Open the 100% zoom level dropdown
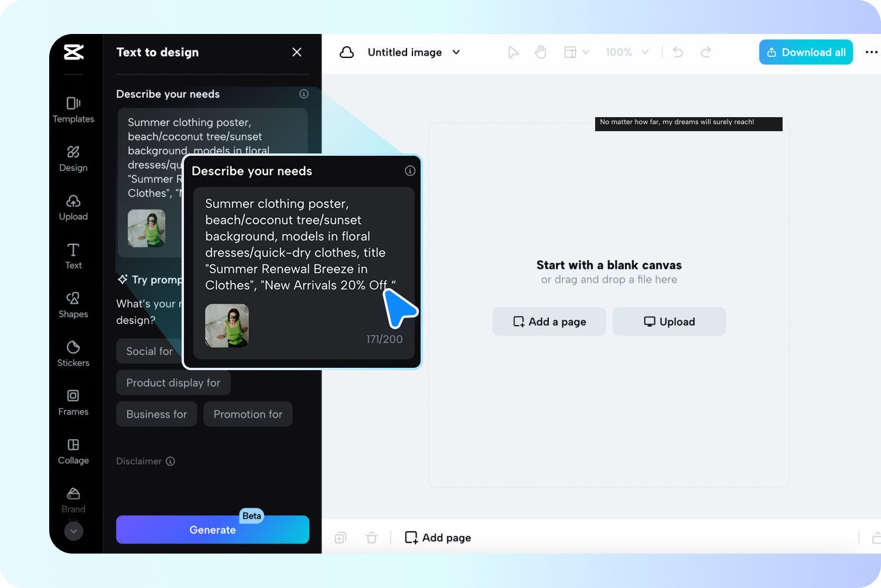Viewport: 881px width, 588px height. point(627,52)
